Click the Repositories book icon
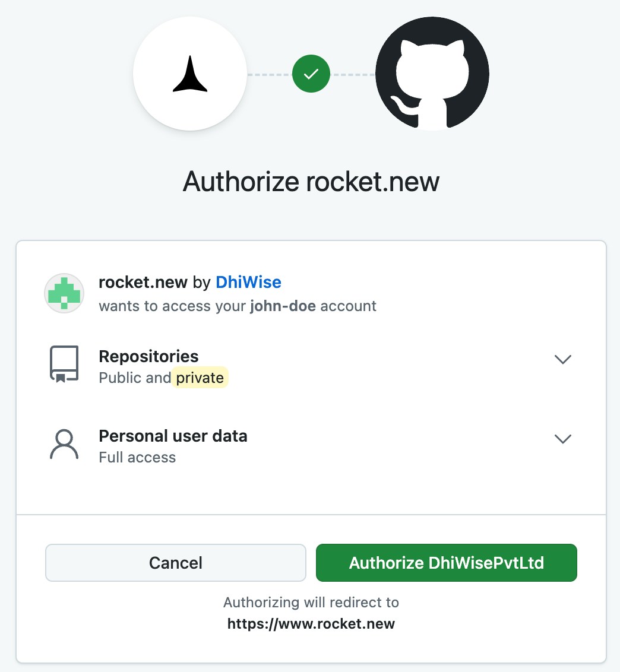620x672 pixels. coord(64,363)
